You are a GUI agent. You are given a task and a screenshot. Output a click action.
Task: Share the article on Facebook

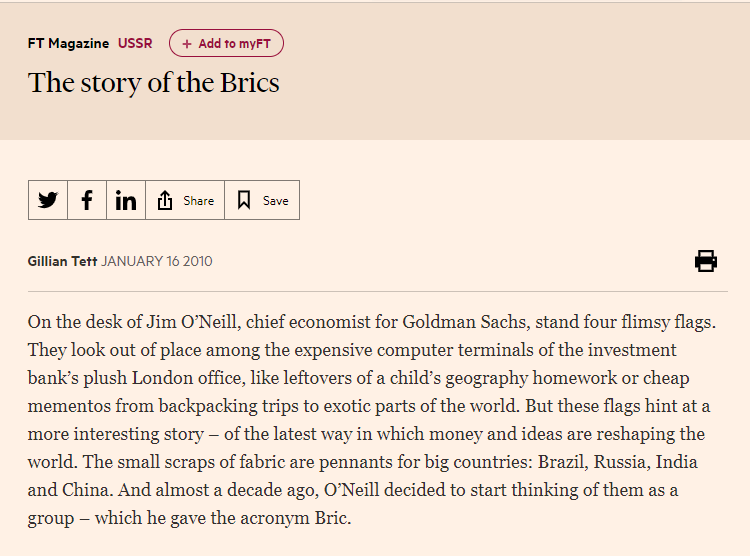tap(87, 200)
